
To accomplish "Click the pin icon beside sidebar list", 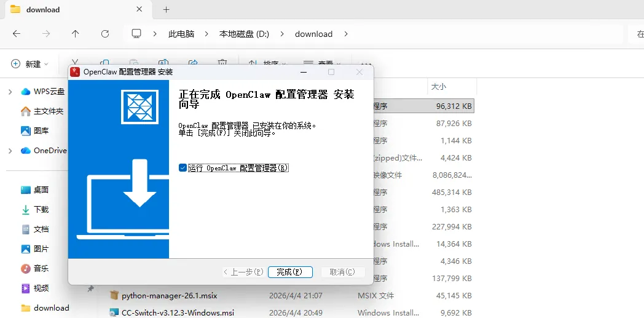I will click(90, 289).
